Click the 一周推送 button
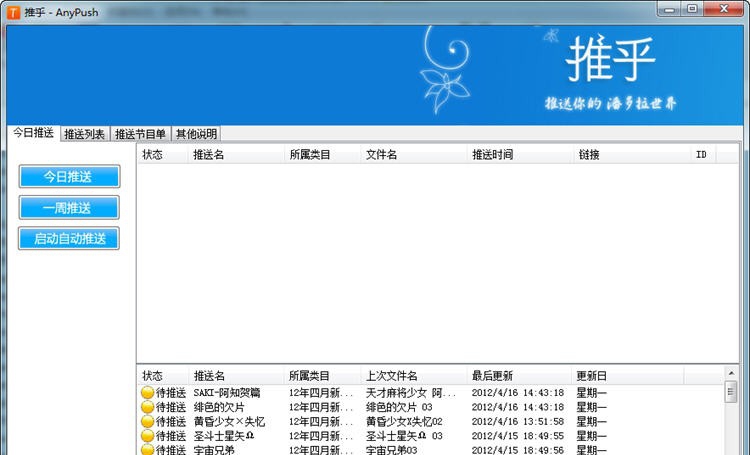The image size is (750, 455). coord(69,208)
